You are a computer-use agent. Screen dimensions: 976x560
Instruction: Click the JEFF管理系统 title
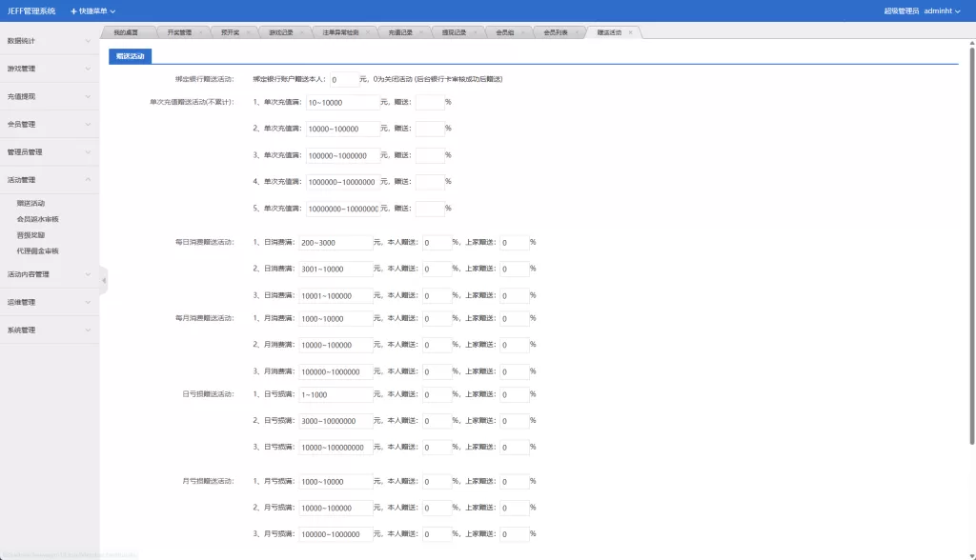pyautogui.click(x=31, y=11)
